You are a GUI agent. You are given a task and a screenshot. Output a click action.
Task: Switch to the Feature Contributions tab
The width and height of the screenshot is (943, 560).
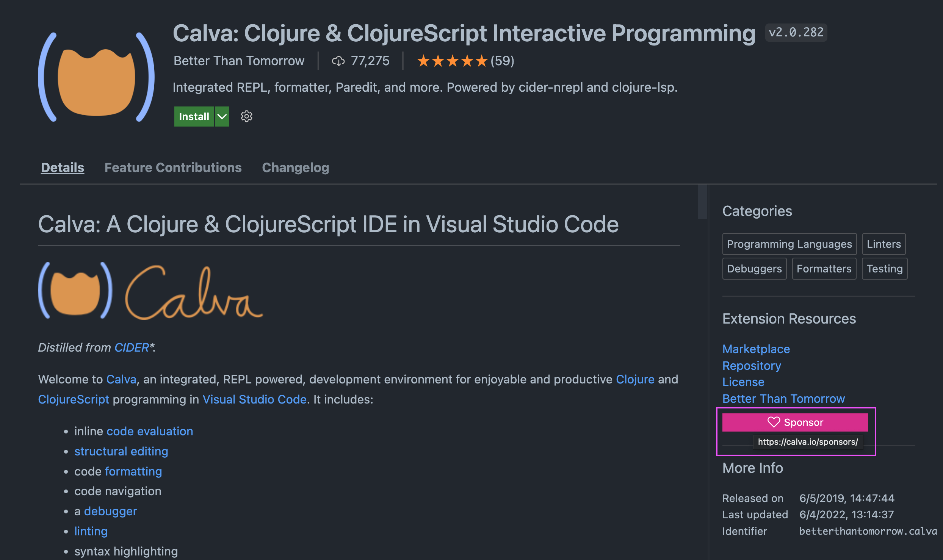click(x=173, y=167)
